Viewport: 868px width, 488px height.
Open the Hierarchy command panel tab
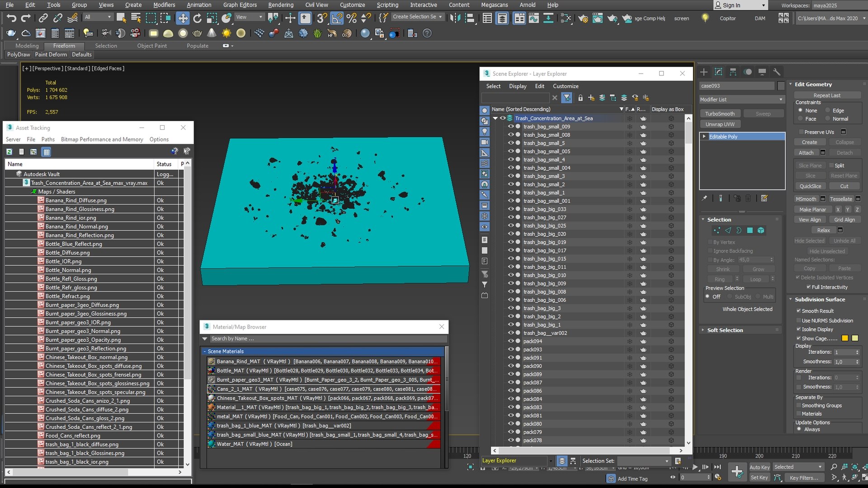coord(733,72)
